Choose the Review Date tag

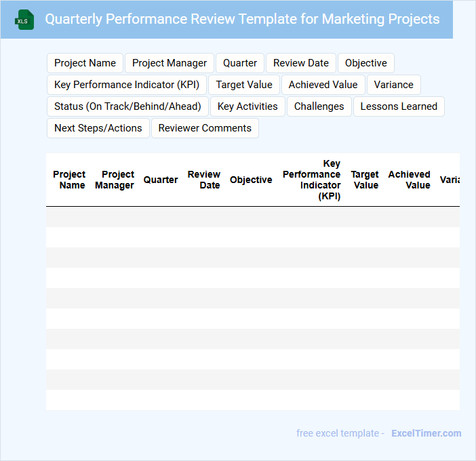[301, 63]
